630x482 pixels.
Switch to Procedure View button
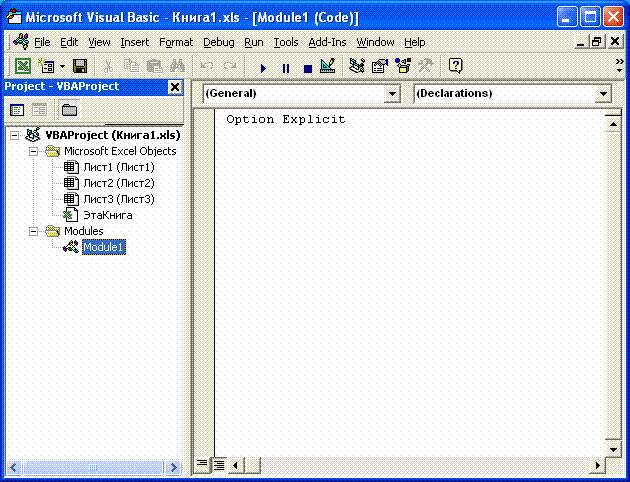coord(202,465)
